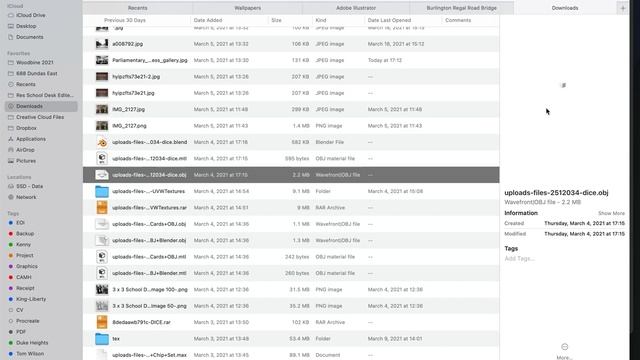
Task: Sort by the Date Added column
Action: tap(208, 20)
